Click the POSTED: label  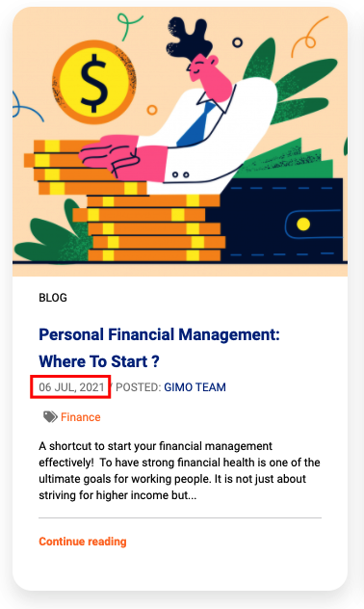click(138, 387)
